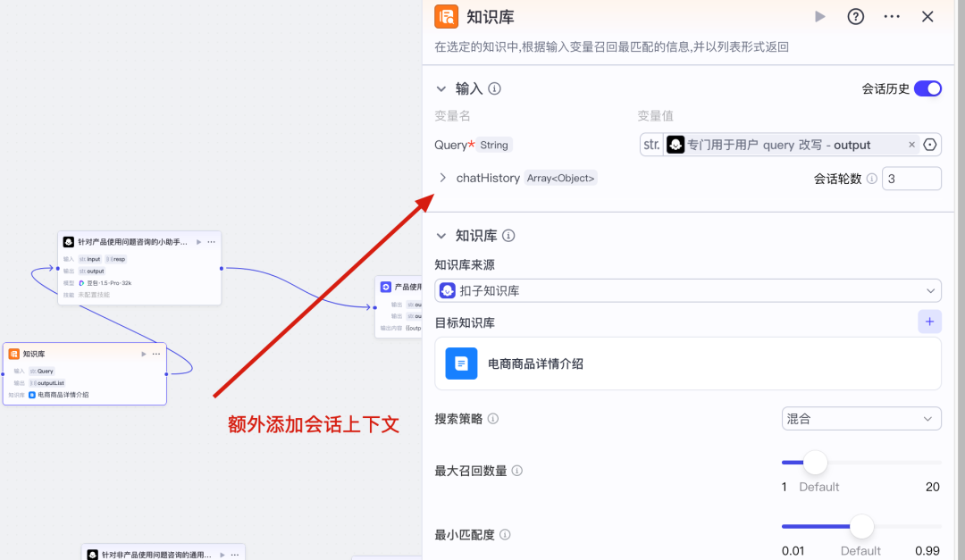The width and height of the screenshot is (965, 560).
Task: Open the 电商商品详情介绍 knowledge base card
Action: pyautogui.click(x=687, y=364)
